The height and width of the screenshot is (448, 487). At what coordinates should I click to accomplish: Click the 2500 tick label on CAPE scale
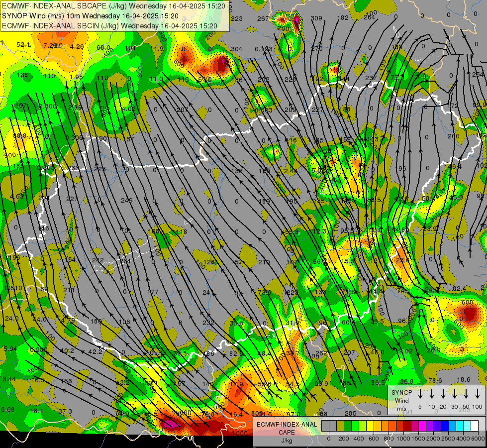[x=448, y=439]
